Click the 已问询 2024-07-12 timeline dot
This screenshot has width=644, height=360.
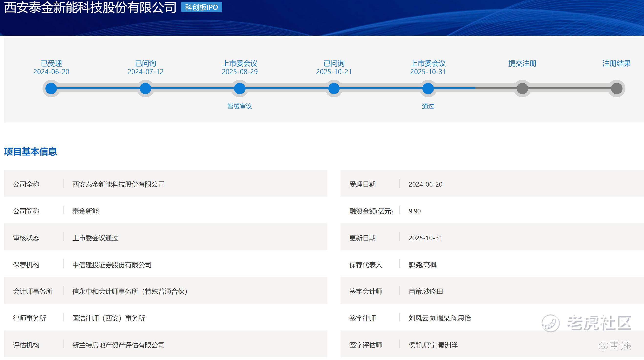tap(146, 88)
